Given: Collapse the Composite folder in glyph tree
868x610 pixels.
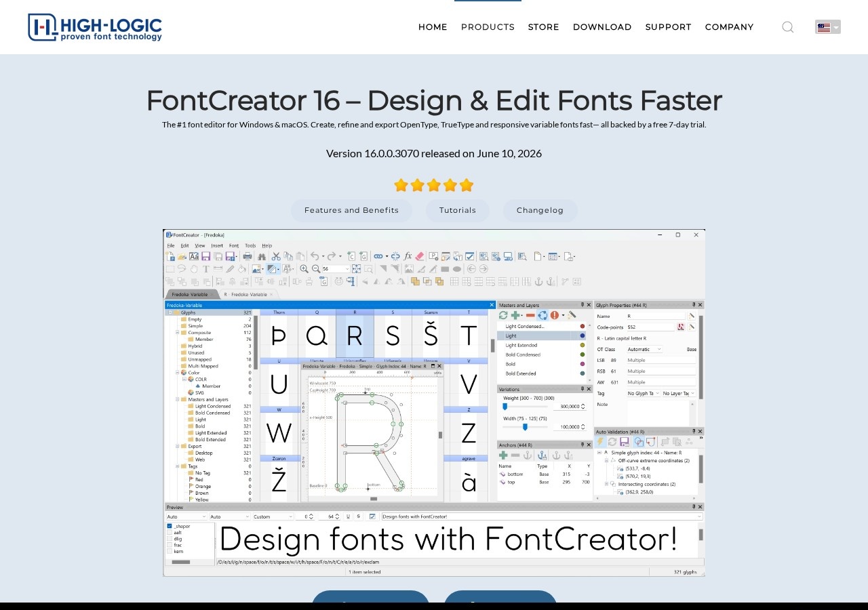Looking at the screenshot, I should point(177,333).
